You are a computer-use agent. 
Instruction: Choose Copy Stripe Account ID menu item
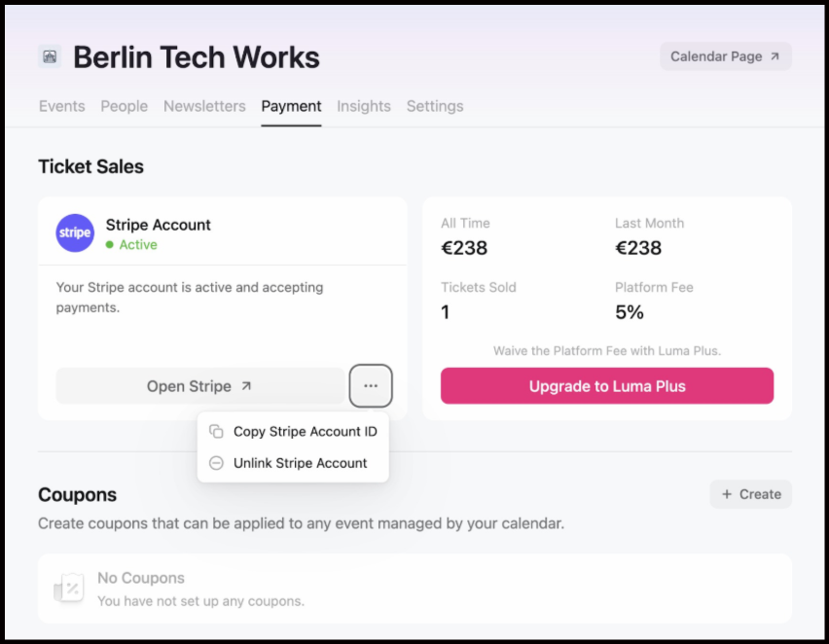tap(305, 432)
